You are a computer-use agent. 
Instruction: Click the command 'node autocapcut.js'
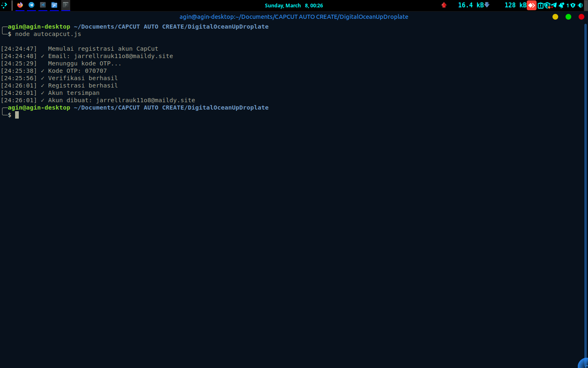pos(48,34)
